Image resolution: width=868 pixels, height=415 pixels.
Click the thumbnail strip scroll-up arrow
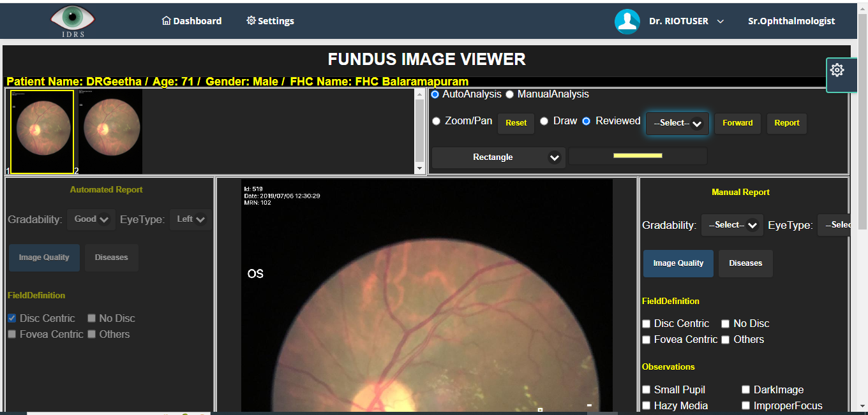(x=419, y=94)
